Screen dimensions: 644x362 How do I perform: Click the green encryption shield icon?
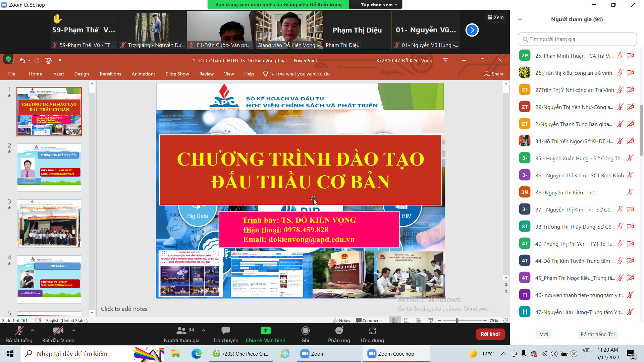(8, 59)
